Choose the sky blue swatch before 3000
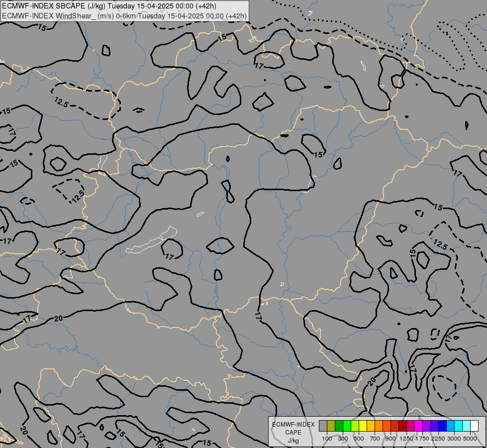This screenshot has height=448, width=487. [x=450, y=426]
